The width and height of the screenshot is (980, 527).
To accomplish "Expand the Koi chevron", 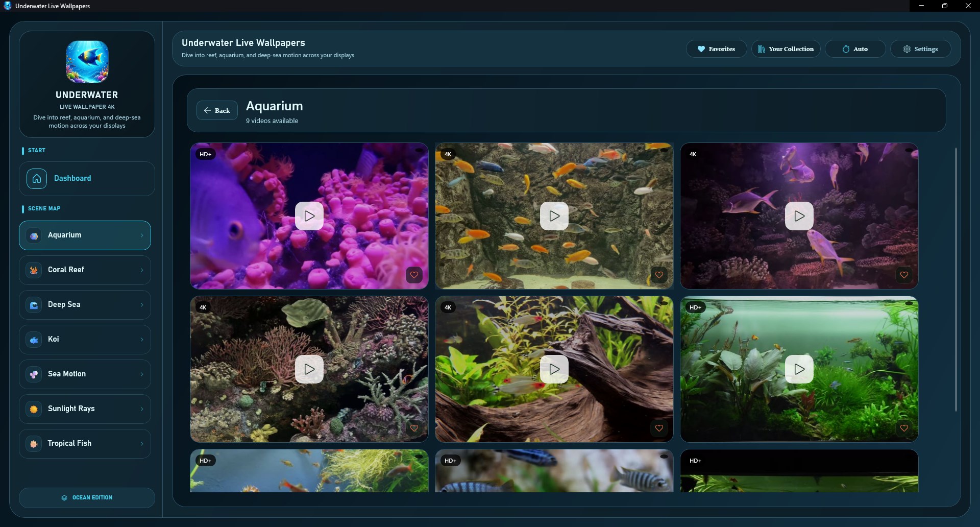I will click(142, 340).
